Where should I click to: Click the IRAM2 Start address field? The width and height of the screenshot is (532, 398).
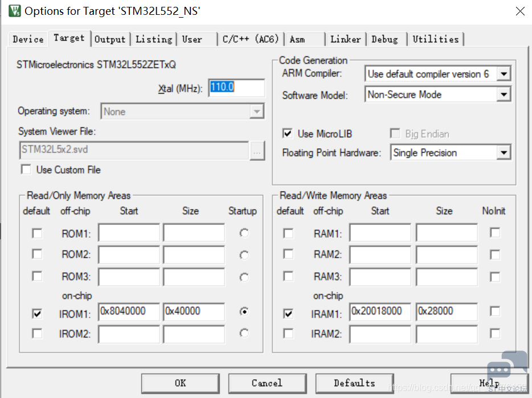380,335
